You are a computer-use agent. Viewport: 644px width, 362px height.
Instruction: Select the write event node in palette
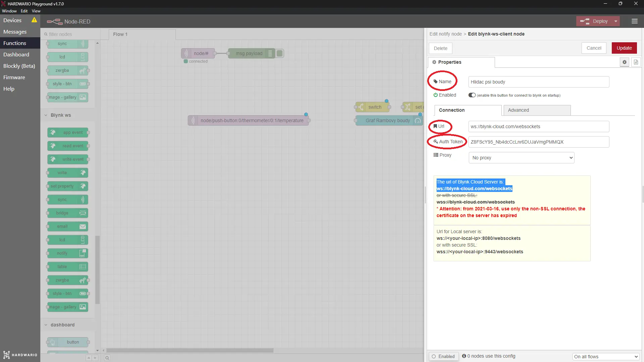68,159
